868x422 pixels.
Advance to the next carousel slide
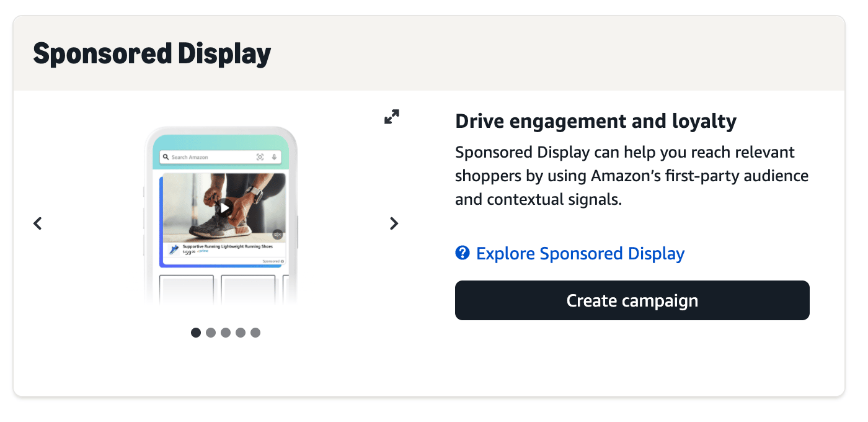(x=394, y=223)
